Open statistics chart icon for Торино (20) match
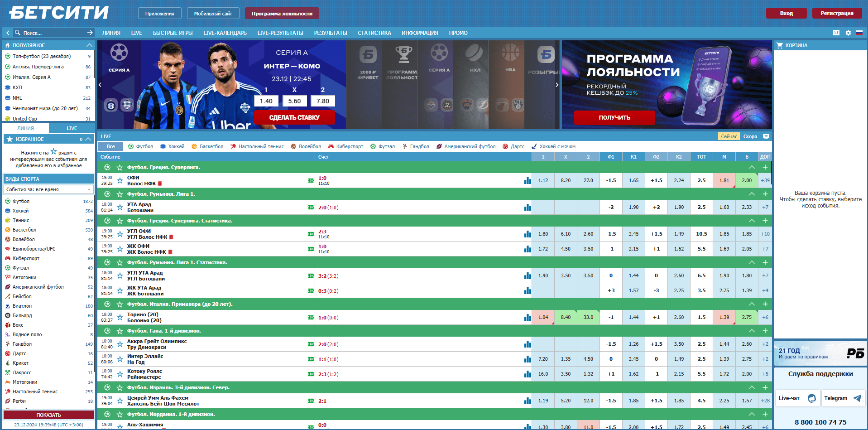868x430 pixels. tap(528, 317)
